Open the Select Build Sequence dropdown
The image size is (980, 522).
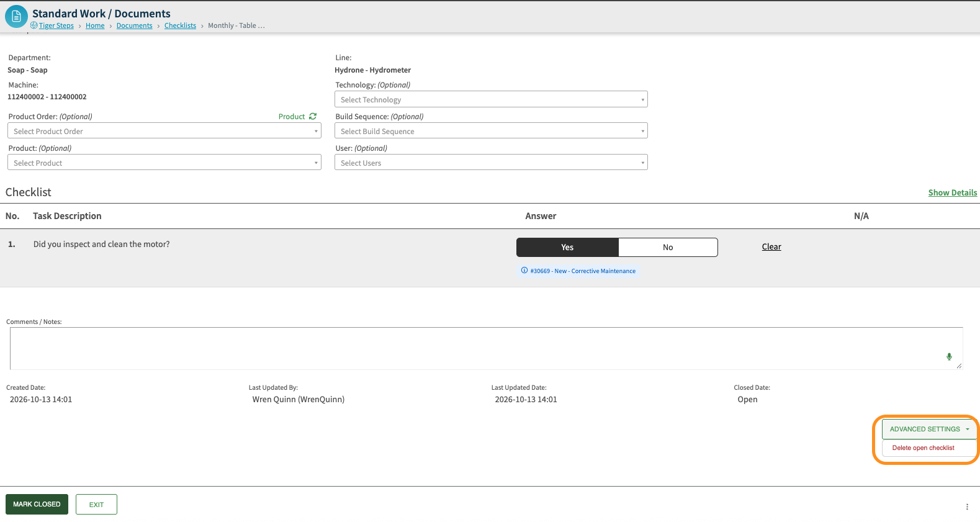(x=491, y=131)
